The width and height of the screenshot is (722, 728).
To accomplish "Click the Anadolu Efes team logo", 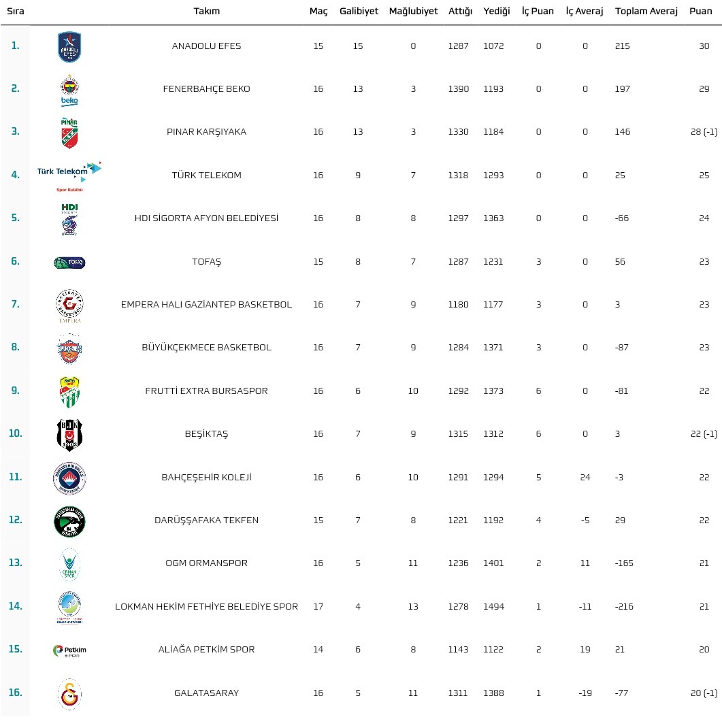I will (69, 47).
